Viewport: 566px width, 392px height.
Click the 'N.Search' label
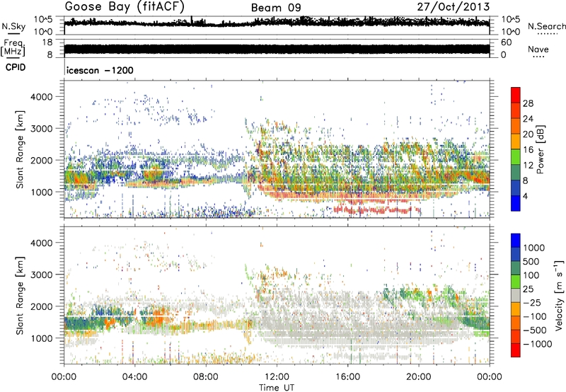point(546,26)
